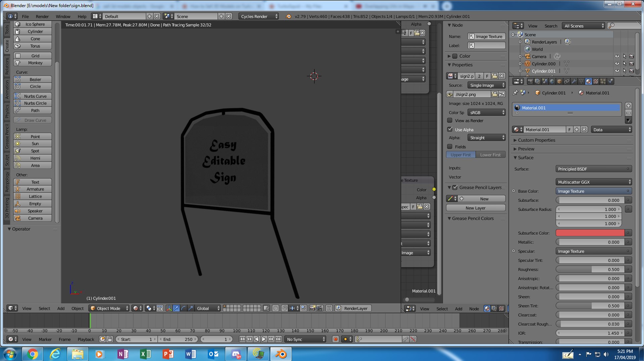Open the node editor Node menu
The image size is (644, 361).
tap(474, 309)
